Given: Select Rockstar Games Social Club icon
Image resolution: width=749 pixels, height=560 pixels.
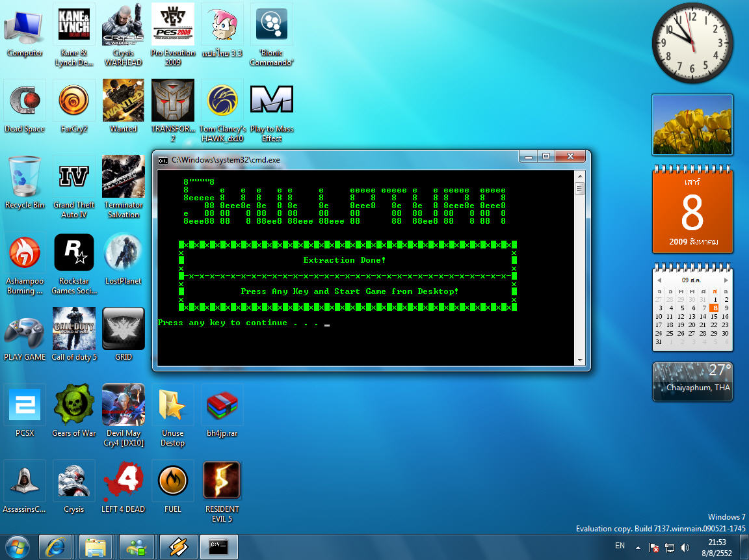Looking at the screenshot, I should pyautogui.click(x=73, y=264).
